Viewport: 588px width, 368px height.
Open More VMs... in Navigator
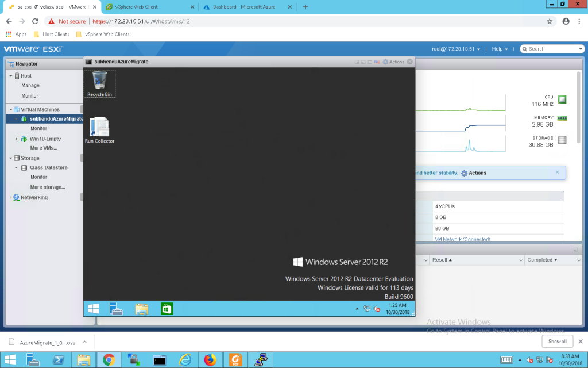point(44,148)
